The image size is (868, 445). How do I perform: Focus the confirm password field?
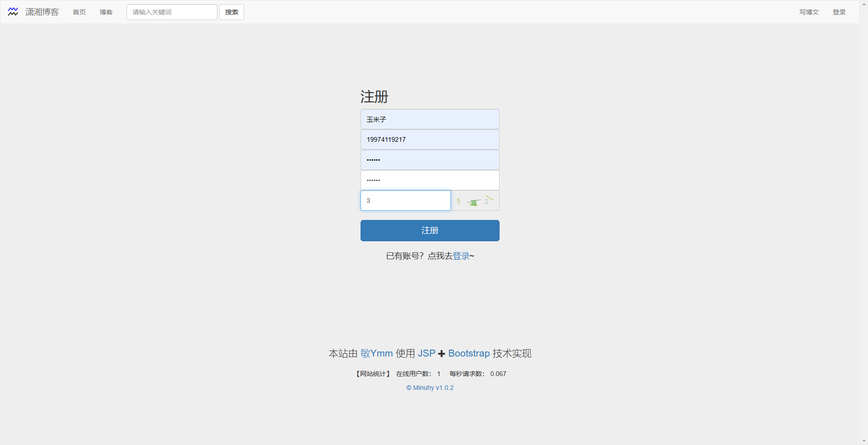coord(430,180)
